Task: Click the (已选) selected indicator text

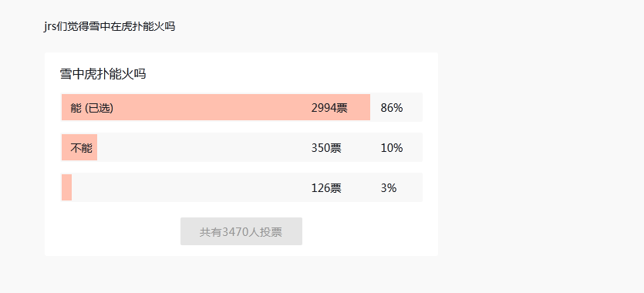Action: (99, 108)
